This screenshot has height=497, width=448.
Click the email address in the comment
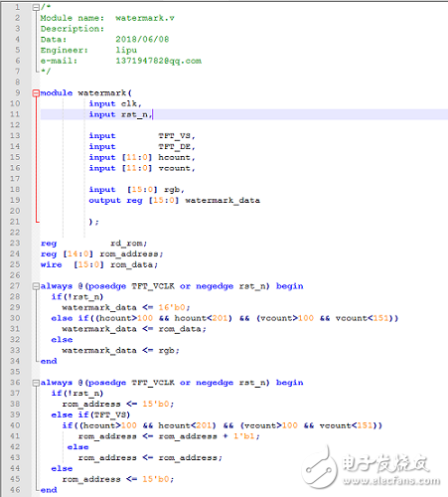(158, 61)
